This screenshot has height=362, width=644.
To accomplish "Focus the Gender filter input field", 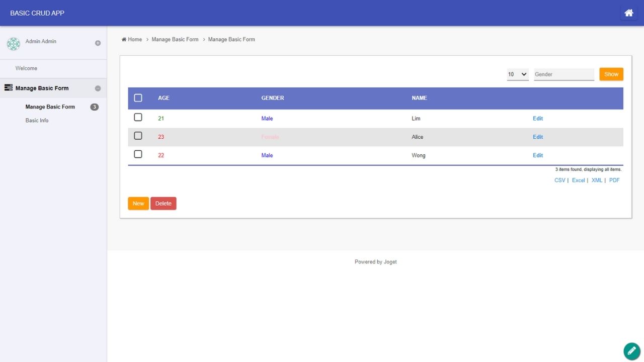I will pyautogui.click(x=563, y=74).
